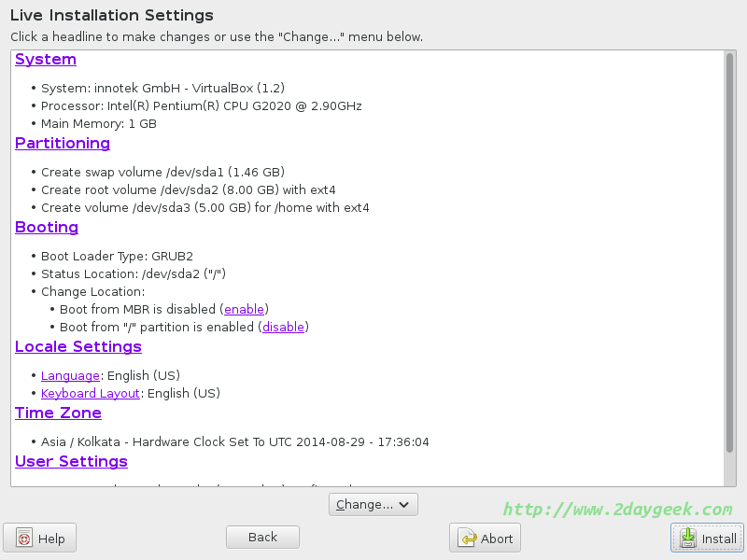Viewport: 747px width, 560px height.
Task: Disable boot from "/" partition
Action: tap(283, 328)
